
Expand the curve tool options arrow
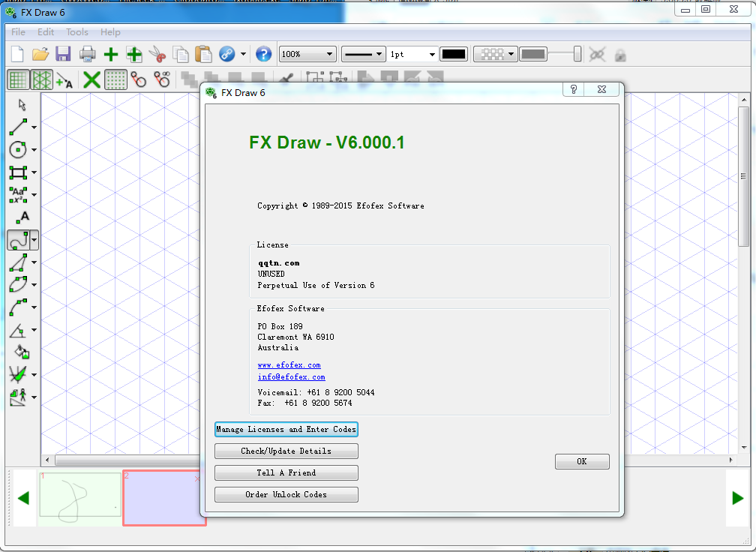(32, 240)
